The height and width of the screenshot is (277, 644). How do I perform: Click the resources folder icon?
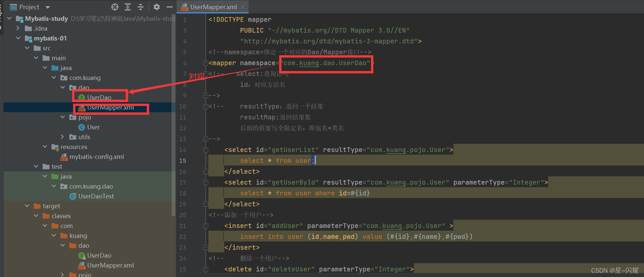pos(55,147)
